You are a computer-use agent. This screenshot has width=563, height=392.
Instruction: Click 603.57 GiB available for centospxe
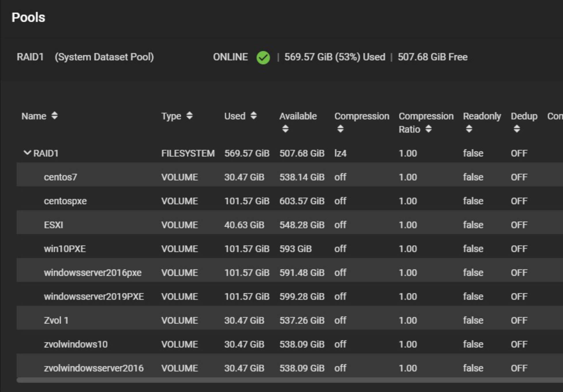[302, 201]
